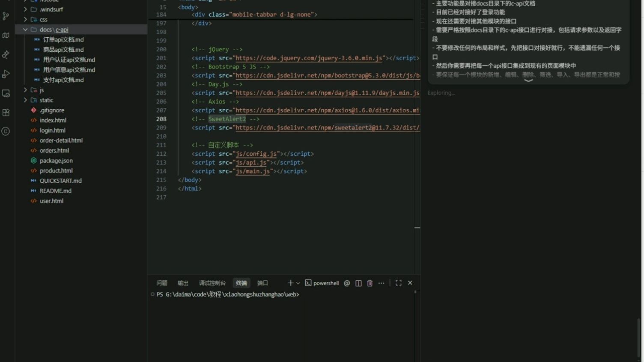This screenshot has width=644, height=362.
Task: Open the Run and Debug view
Action: pos(6,74)
